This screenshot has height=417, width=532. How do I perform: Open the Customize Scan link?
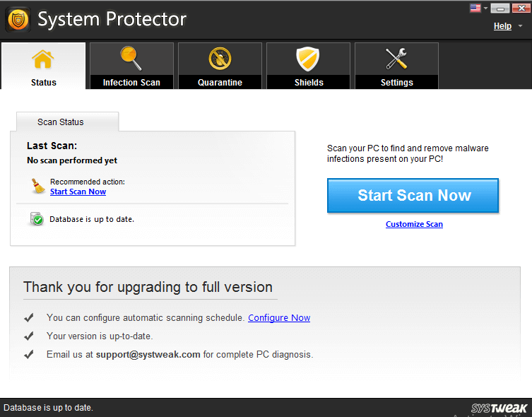point(414,224)
